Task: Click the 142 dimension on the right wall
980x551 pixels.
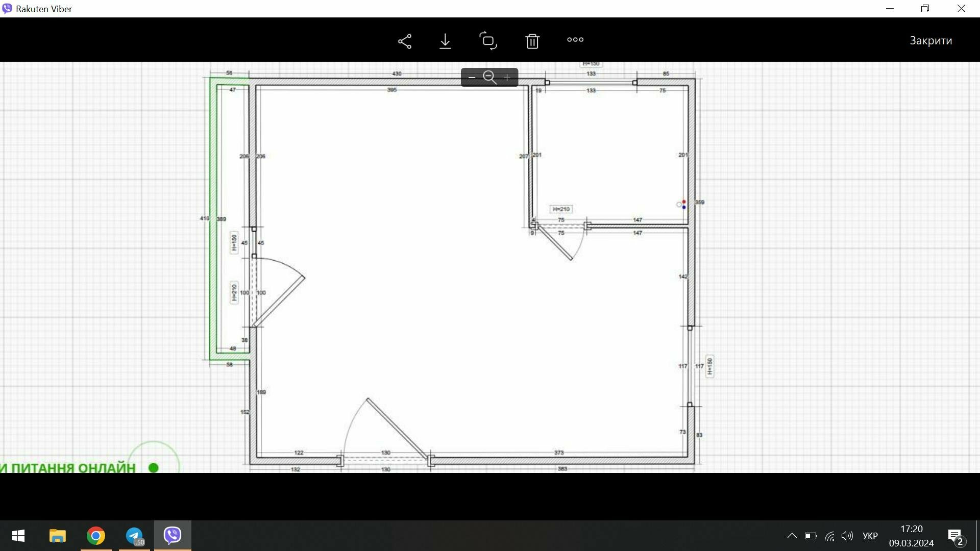Action: pos(683,277)
